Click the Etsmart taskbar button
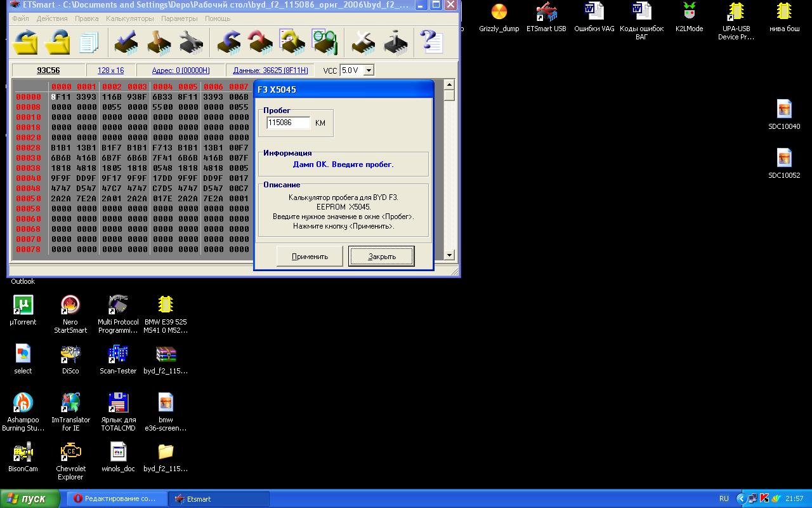Screen dimensions: 812x508 point(219,498)
